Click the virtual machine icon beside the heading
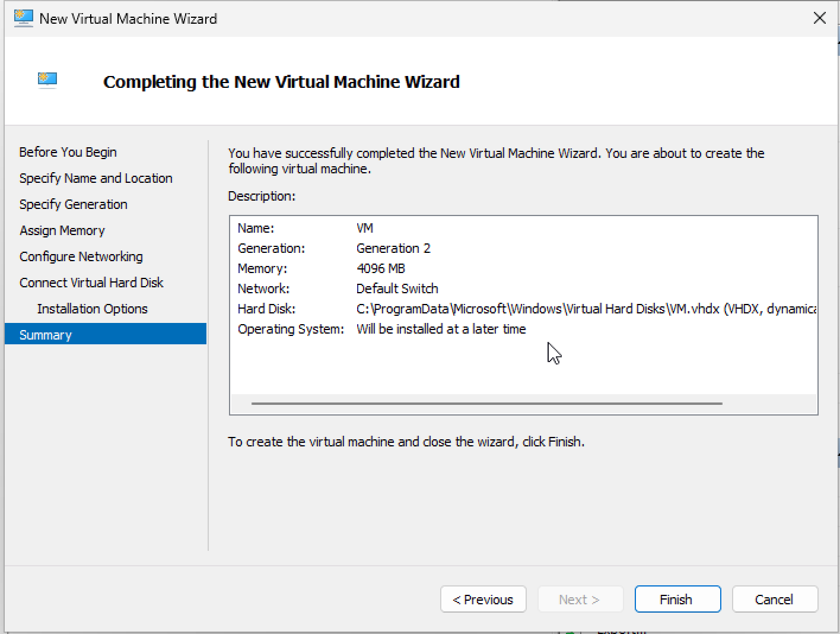The height and width of the screenshot is (634, 840). [47, 80]
